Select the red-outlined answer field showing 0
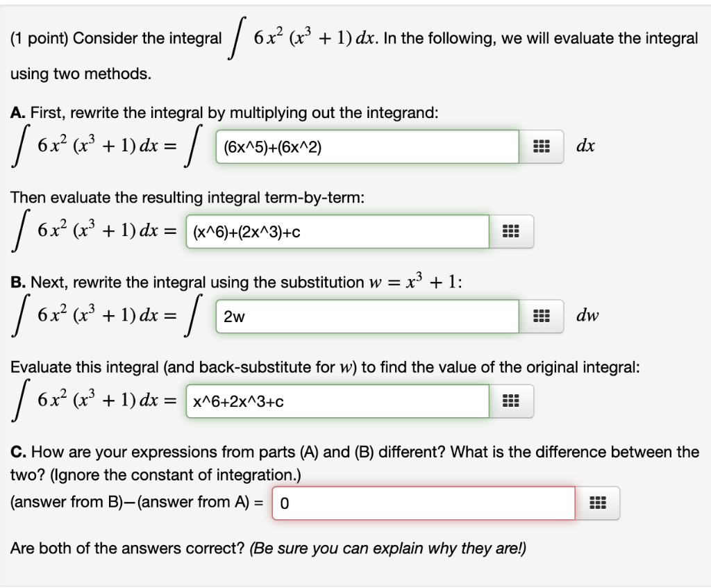This screenshot has height=588, width=711. (424, 503)
